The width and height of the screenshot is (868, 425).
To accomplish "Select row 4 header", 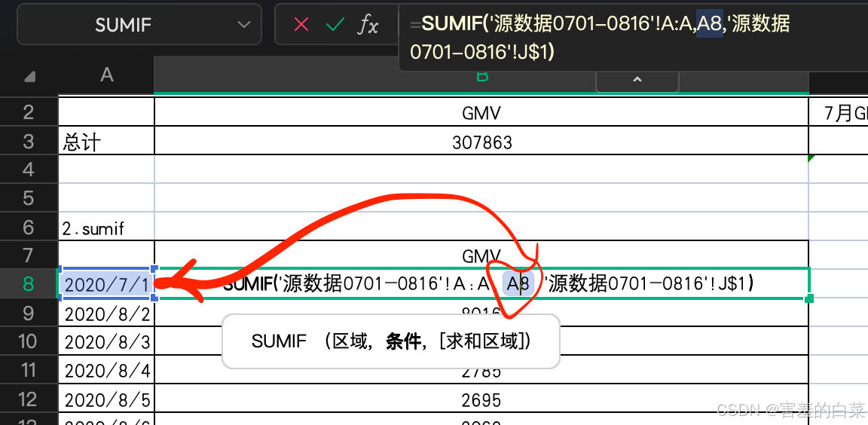I will tap(29, 170).
